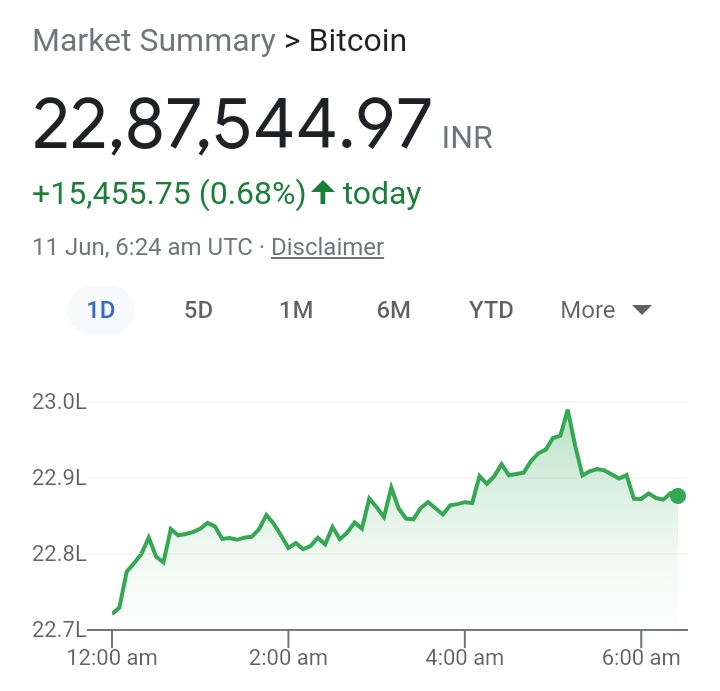
Task: Click the chart's highest peak point
Action: point(568,410)
